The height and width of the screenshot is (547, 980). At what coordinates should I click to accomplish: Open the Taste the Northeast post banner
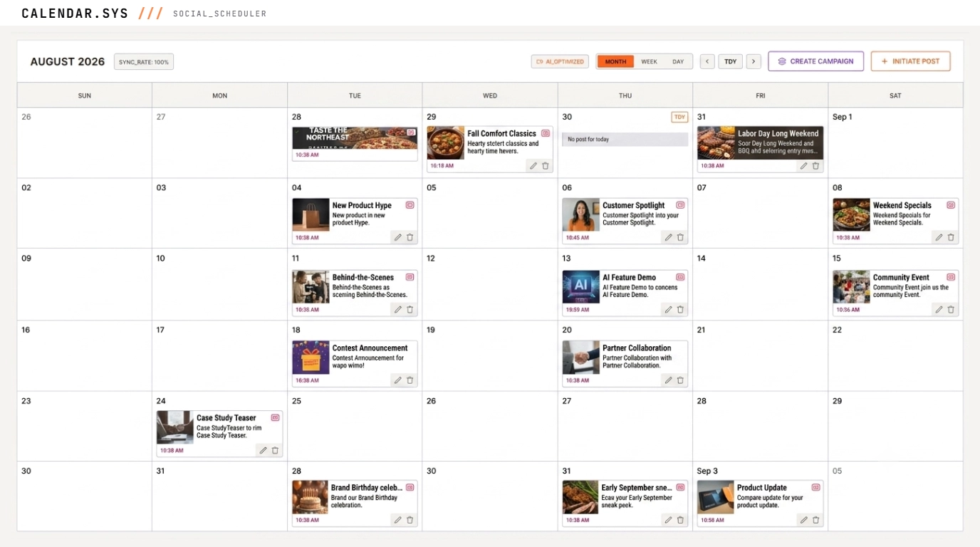[x=355, y=137]
